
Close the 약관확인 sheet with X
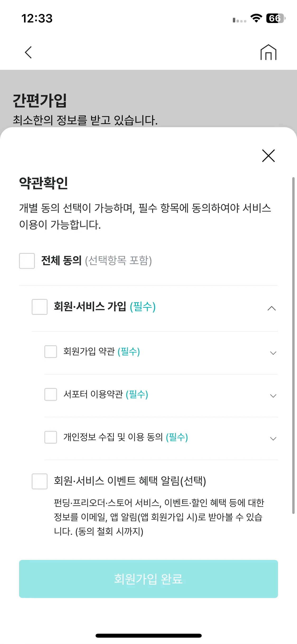[x=268, y=155]
